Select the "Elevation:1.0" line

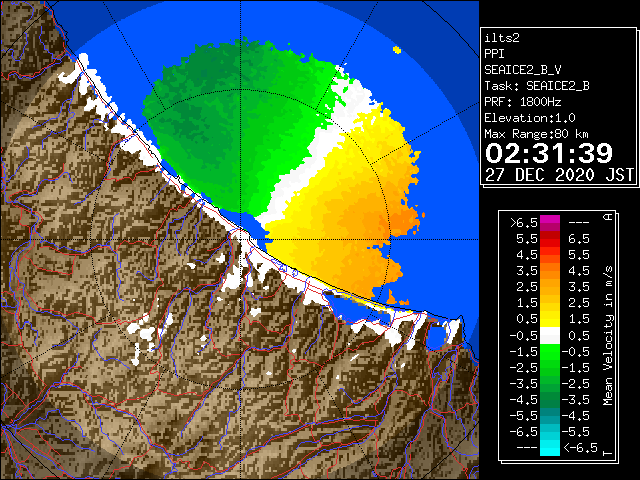coord(530,118)
